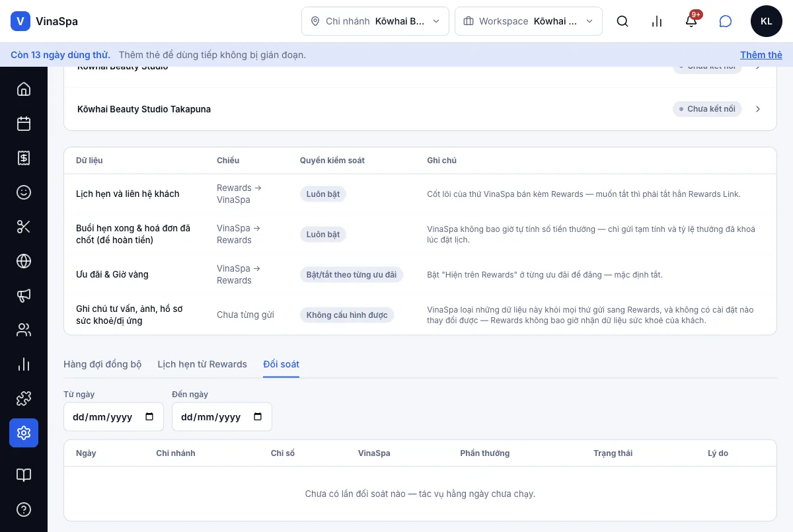Click the Thêm thẻ link
The width and height of the screenshot is (793, 532).
pyautogui.click(x=761, y=55)
